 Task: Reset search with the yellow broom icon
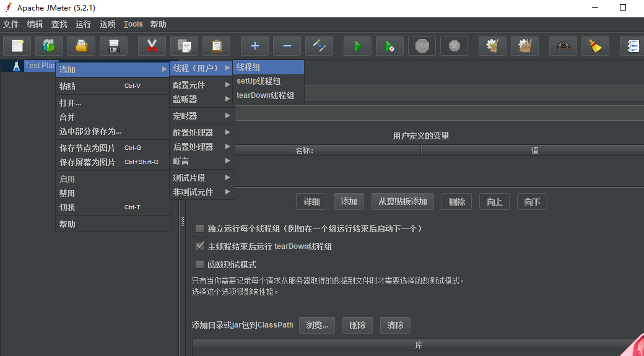(595, 46)
